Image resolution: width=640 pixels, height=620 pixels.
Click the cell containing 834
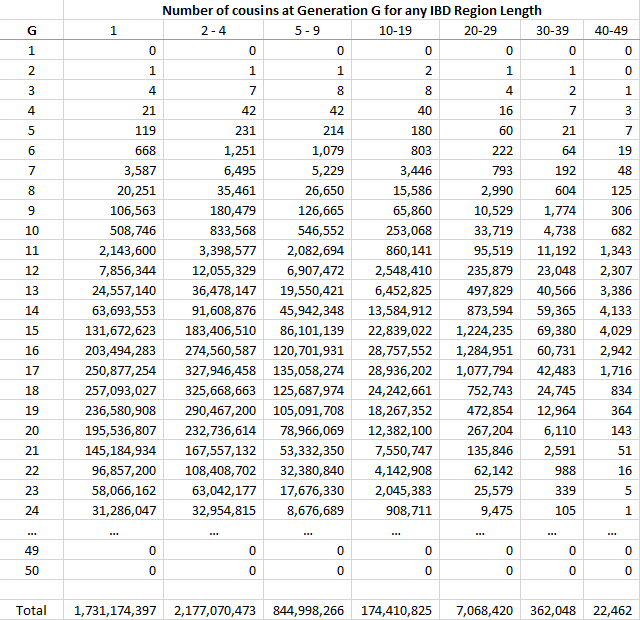pos(611,390)
